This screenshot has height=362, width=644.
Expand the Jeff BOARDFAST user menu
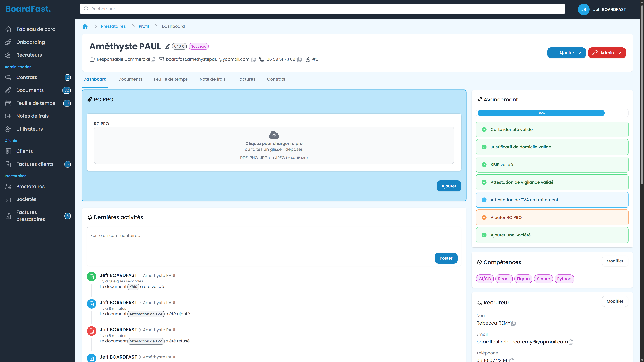(x=609, y=10)
